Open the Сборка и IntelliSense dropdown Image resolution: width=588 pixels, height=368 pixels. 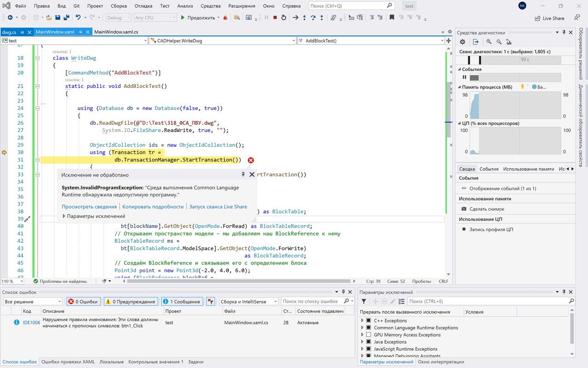[248, 301]
